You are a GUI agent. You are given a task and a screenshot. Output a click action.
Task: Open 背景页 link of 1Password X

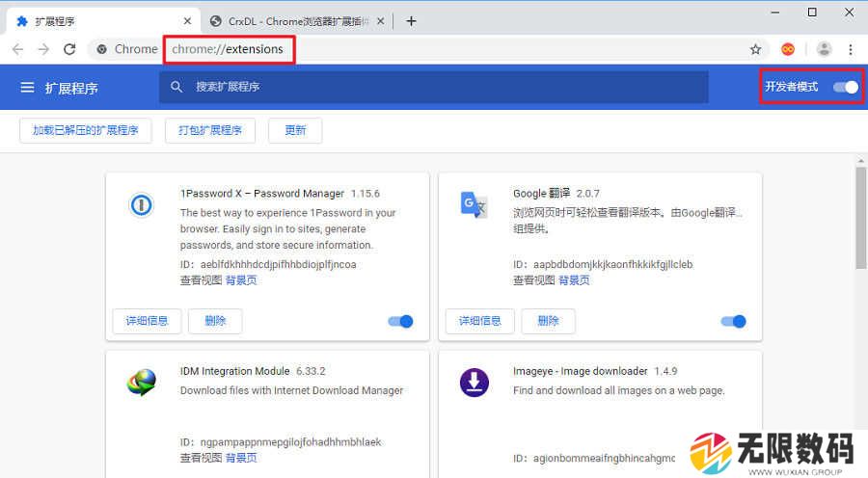[241, 280]
